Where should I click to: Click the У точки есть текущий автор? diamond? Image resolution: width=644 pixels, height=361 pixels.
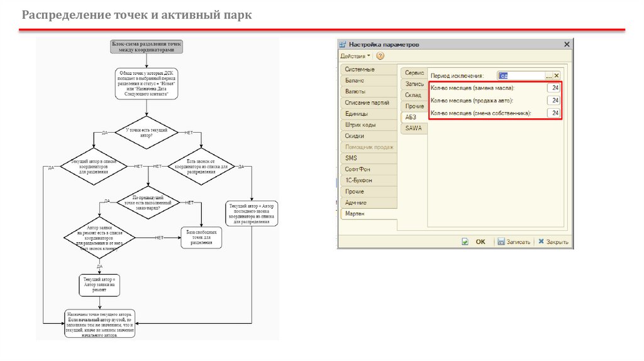[147, 132]
